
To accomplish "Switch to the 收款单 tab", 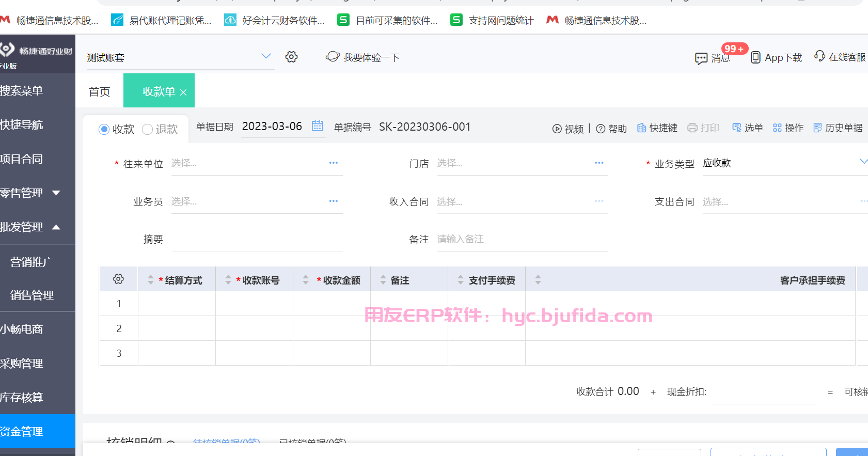I will 159,91.
